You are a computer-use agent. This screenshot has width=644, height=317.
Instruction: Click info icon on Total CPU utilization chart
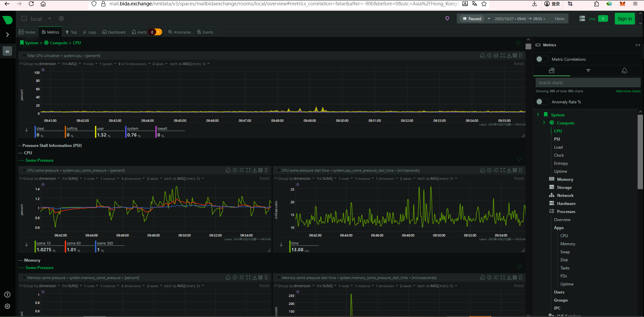(489, 56)
